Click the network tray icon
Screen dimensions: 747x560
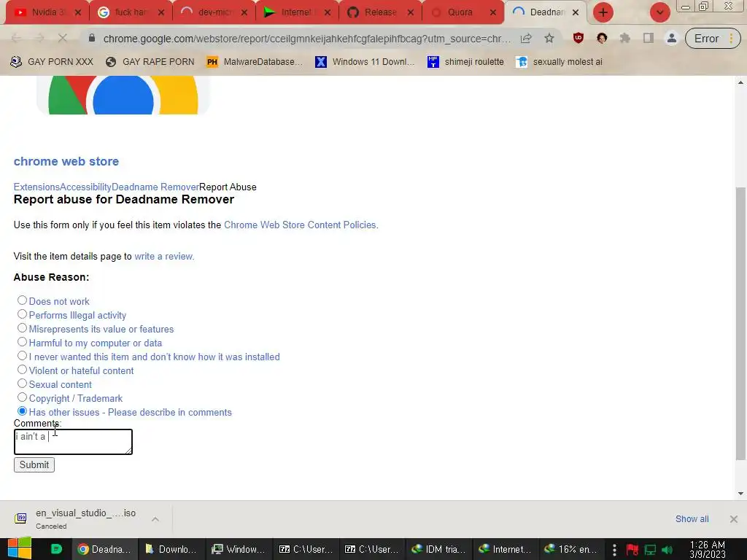pyautogui.click(x=650, y=550)
